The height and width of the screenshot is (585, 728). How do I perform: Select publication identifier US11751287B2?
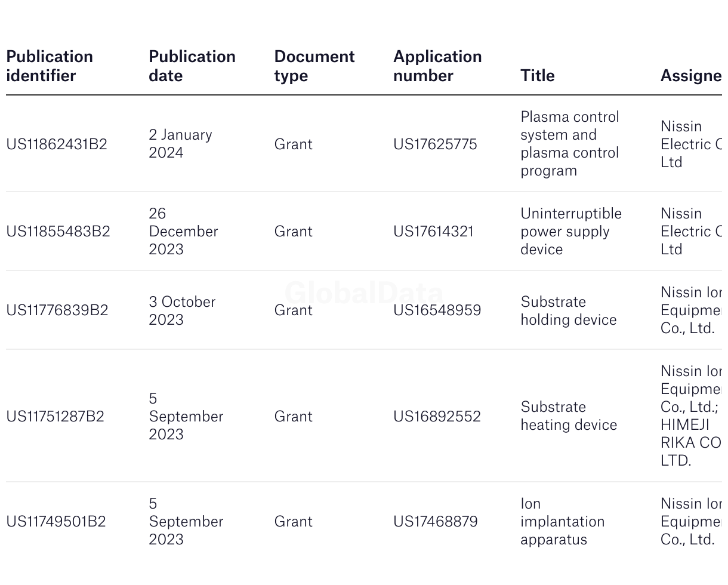(55, 417)
